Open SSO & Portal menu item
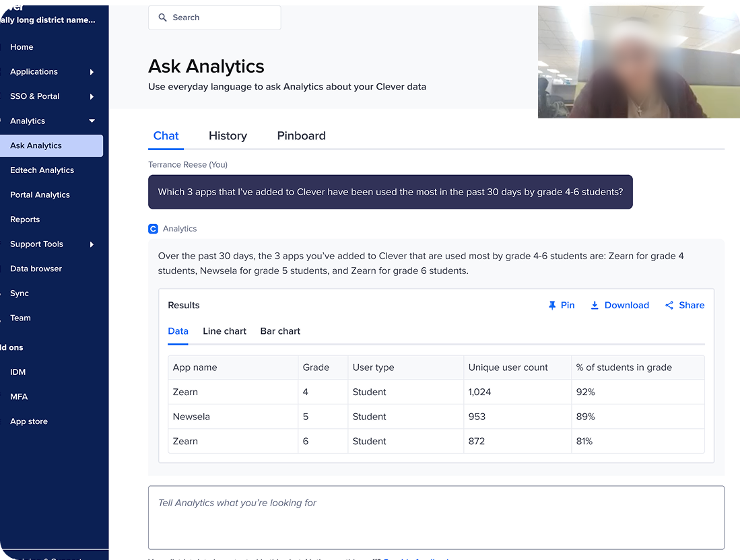The width and height of the screenshot is (740, 560). click(x=35, y=96)
